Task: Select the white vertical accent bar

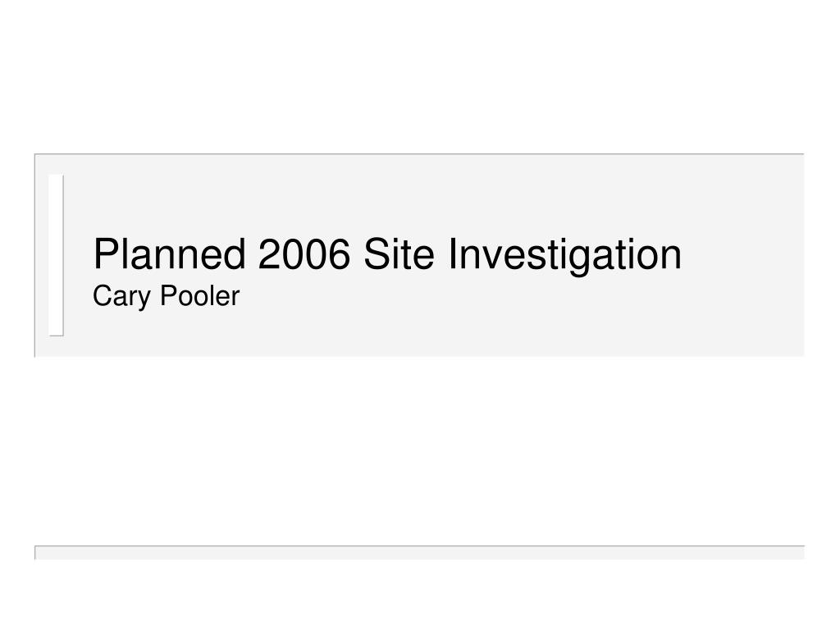Action: tap(56, 256)
